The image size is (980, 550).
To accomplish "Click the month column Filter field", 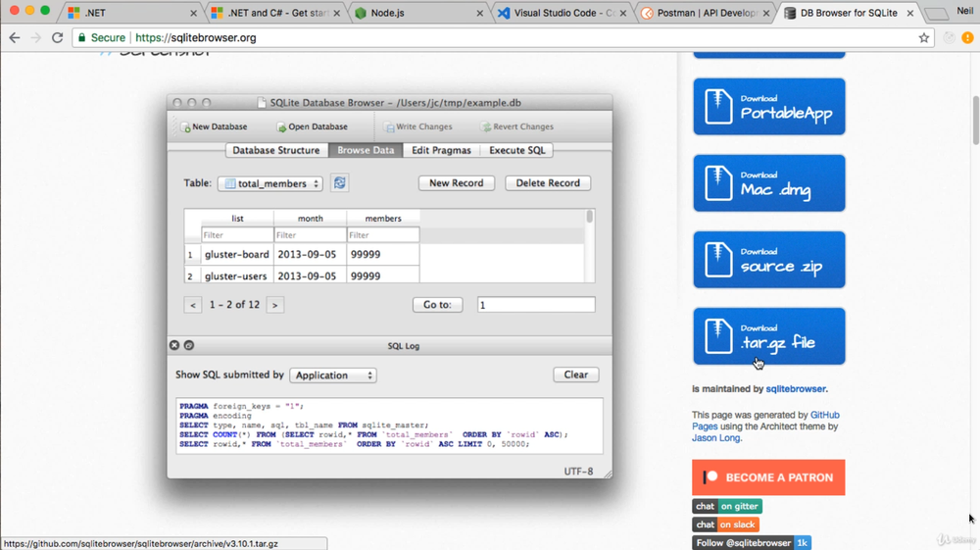I will [x=310, y=235].
